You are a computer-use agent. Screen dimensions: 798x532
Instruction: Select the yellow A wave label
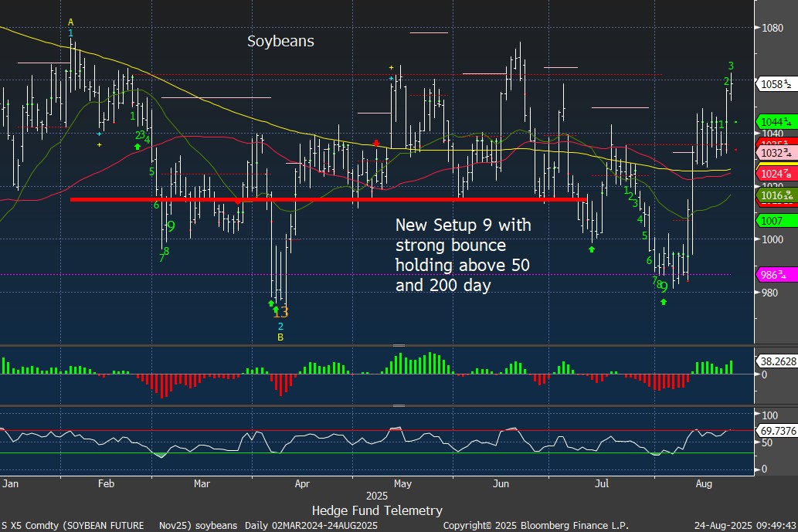click(x=70, y=22)
